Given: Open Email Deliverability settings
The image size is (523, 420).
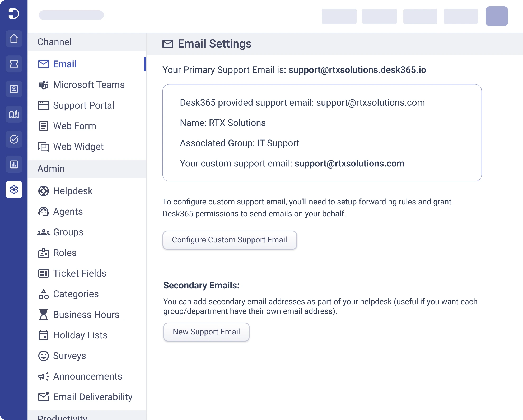Looking at the screenshot, I should coord(92,397).
